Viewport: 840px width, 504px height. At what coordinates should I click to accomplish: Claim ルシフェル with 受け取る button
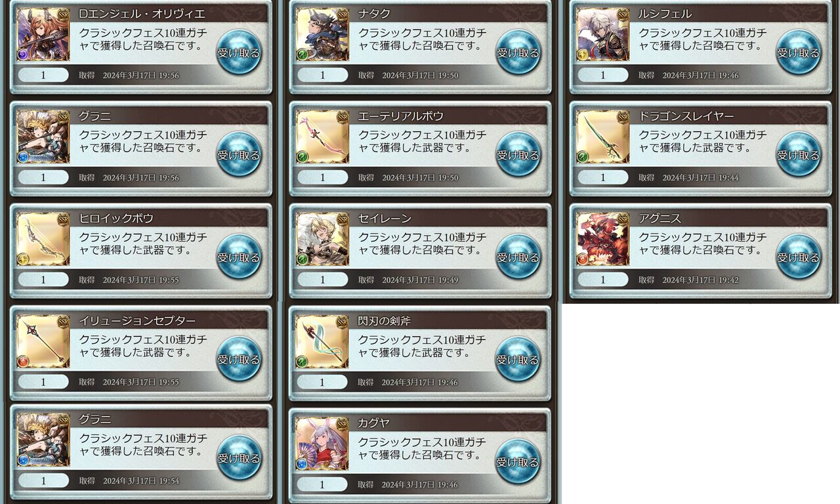[x=798, y=52]
